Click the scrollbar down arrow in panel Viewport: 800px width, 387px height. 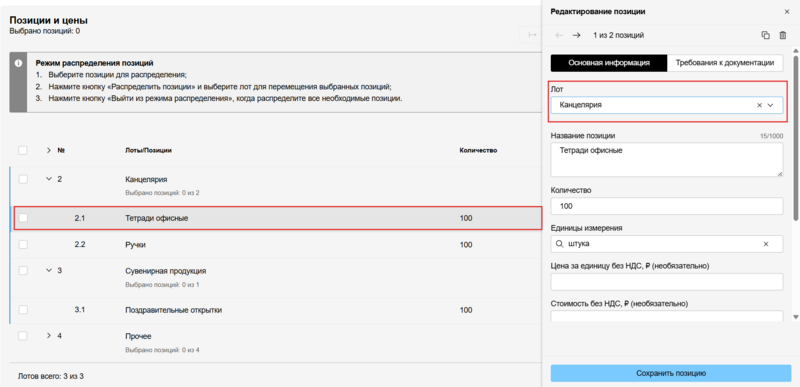[795, 317]
